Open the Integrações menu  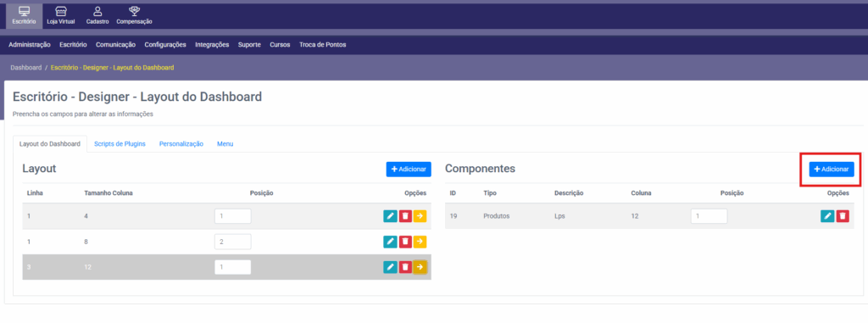tap(212, 45)
